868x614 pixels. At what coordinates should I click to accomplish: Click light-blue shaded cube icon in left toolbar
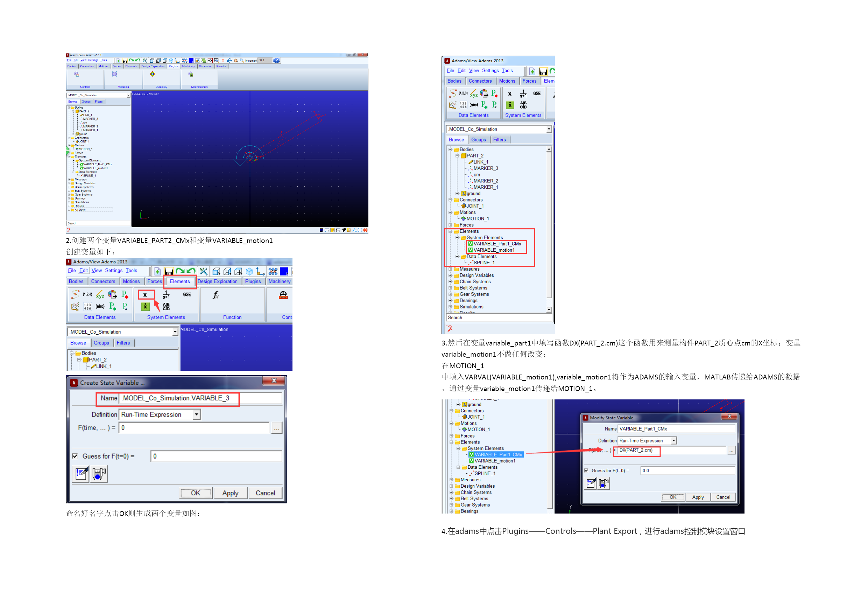pyautogui.click(x=249, y=271)
